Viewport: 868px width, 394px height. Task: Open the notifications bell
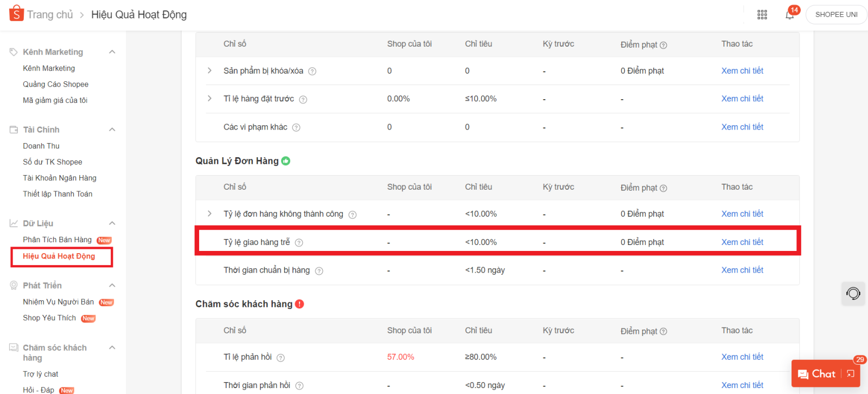point(789,15)
